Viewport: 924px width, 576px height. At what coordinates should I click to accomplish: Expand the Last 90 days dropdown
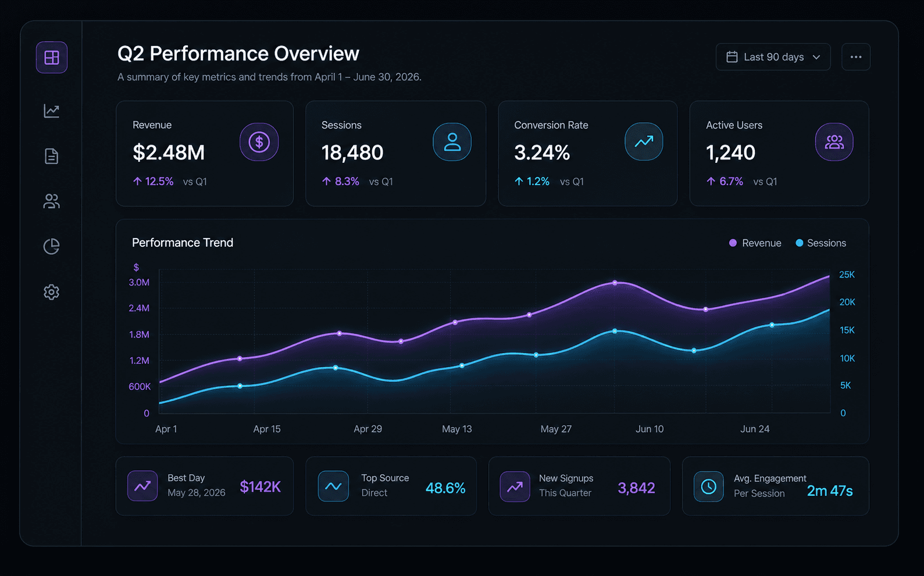(x=773, y=57)
